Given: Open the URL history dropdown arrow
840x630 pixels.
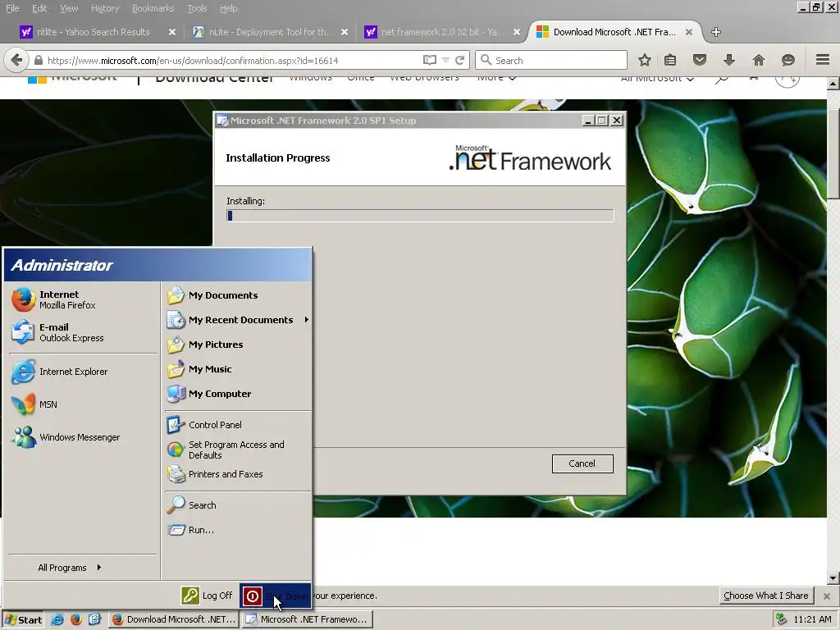Looking at the screenshot, I should [x=445, y=61].
